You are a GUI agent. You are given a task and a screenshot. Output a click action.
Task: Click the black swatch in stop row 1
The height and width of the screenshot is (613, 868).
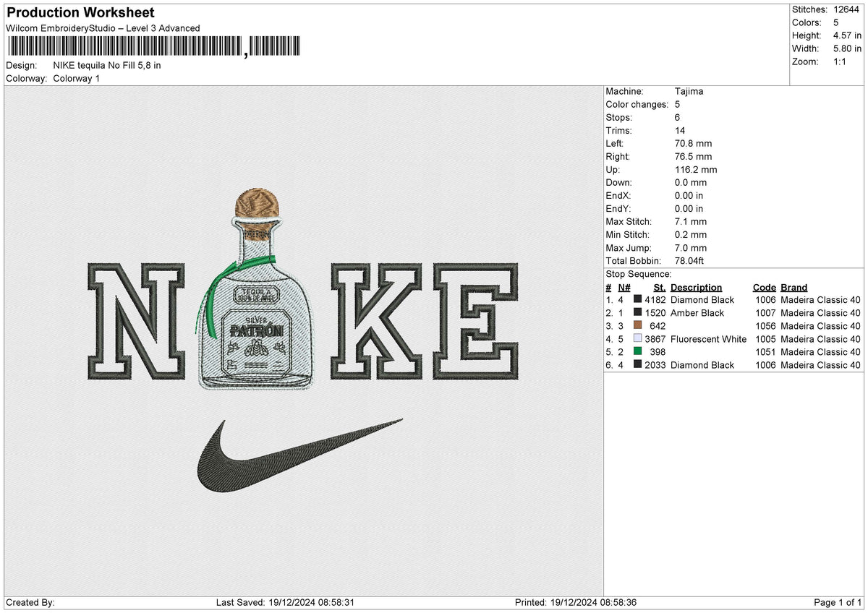click(x=637, y=300)
